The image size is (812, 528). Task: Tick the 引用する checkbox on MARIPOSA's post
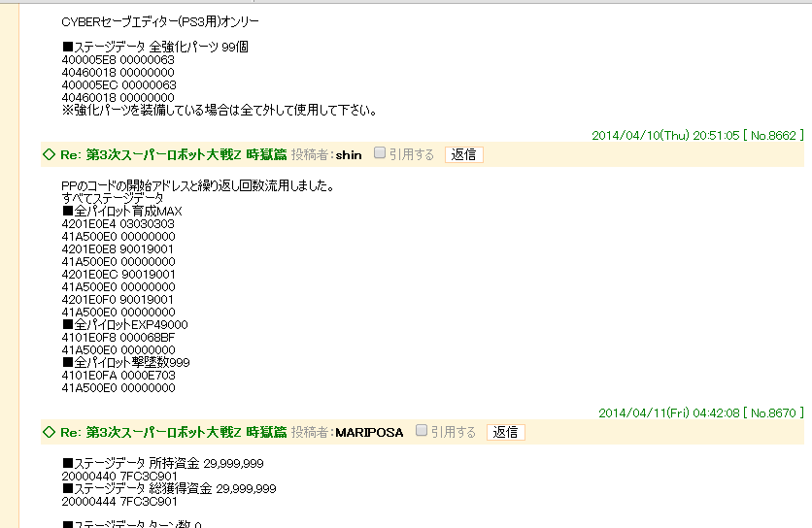point(422,430)
